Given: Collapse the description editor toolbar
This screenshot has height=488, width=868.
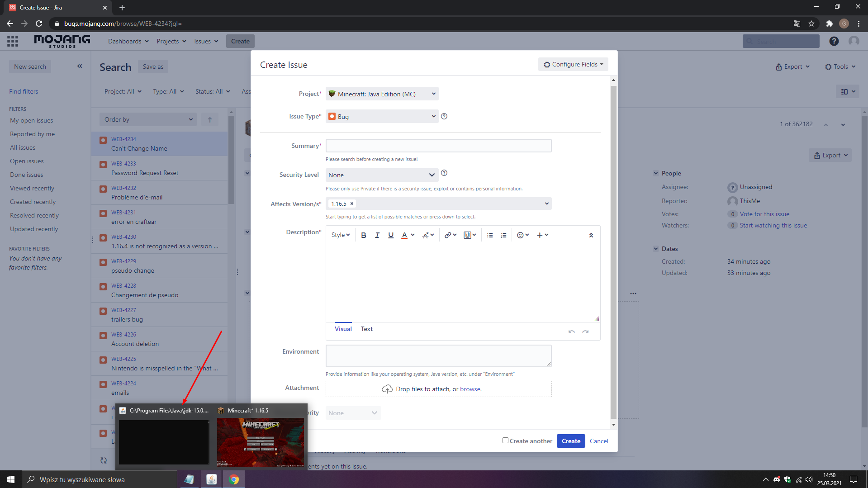Looking at the screenshot, I should point(591,235).
